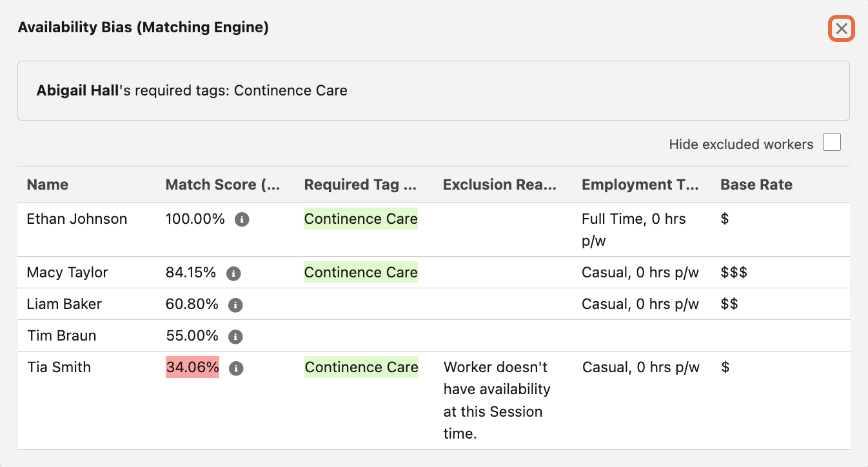The image size is (868, 467).
Task: Select Ethan Johnson's name in the table
Action: coord(76,219)
